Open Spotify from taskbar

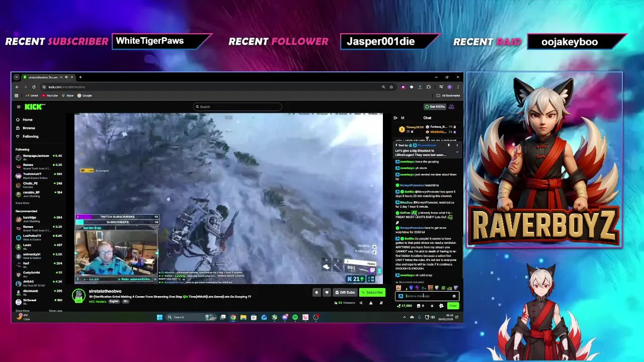click(295, 317)
